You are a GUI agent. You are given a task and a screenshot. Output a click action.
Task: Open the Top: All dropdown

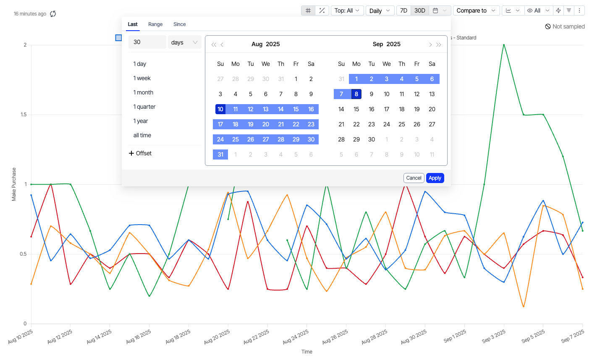click(x=347, y=10)
